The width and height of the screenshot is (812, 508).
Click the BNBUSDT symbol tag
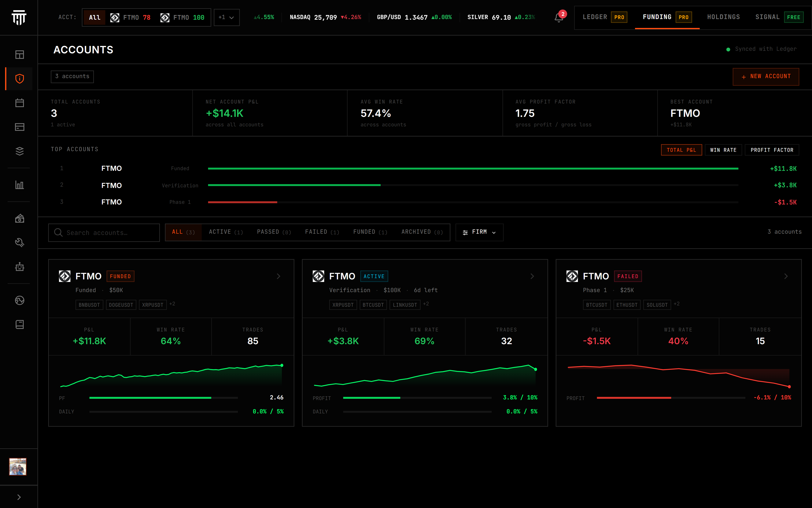(89, 305)
